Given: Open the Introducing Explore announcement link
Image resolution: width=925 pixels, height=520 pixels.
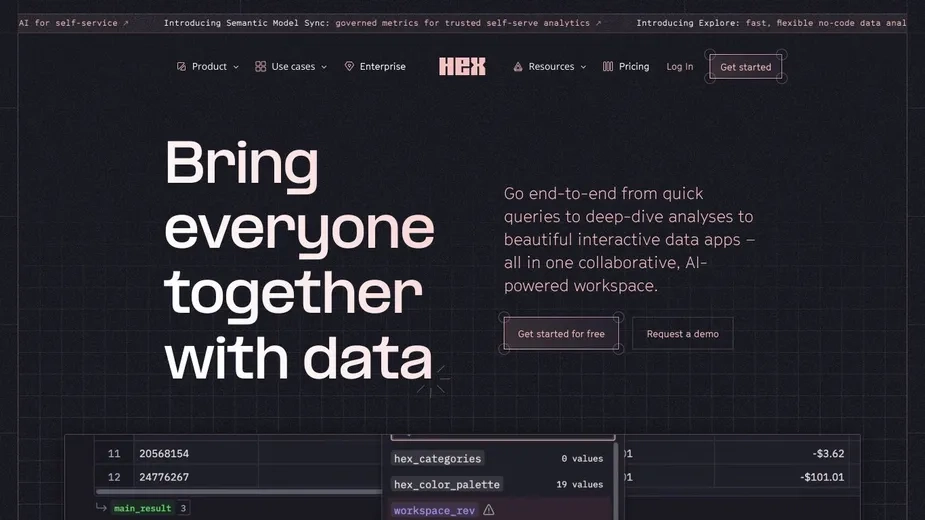Looking at the screenshot, I should tap(771, 23).
